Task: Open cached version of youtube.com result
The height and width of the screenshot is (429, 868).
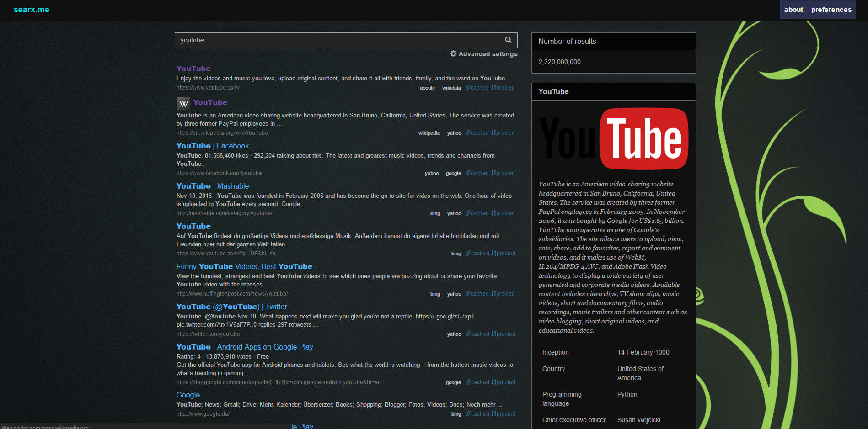Action: click(x=477, y=88)
